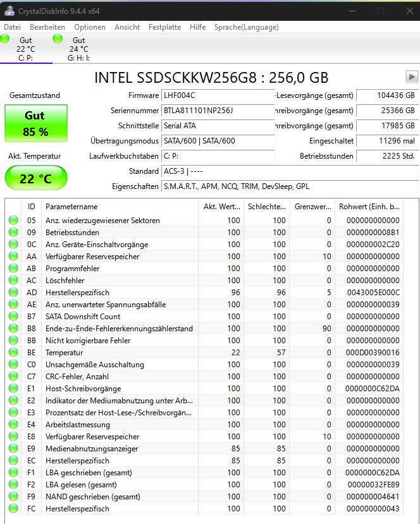Viewport: 420px width, 524px height.
Task: Click status icon for row E3
Action: pyautogui.click(x=13, y=412)
